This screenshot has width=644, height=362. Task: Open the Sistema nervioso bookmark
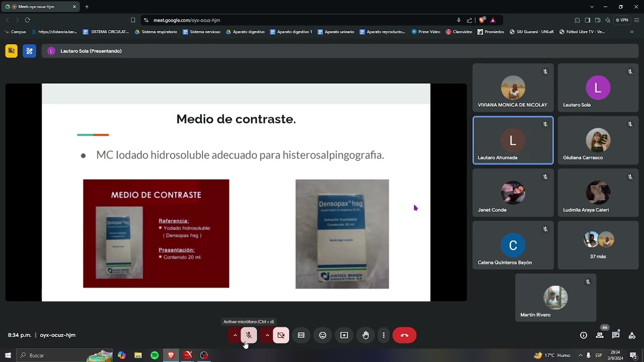point(201,32)
